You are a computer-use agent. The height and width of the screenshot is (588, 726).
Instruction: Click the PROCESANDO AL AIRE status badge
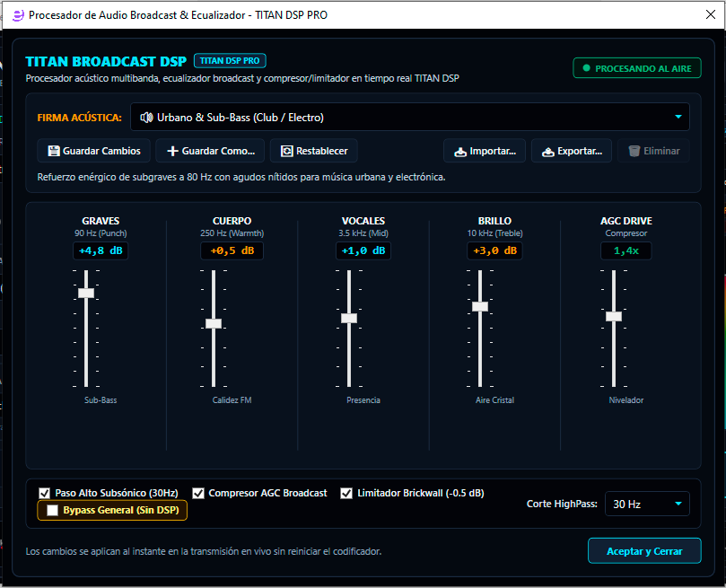(637, 68)
